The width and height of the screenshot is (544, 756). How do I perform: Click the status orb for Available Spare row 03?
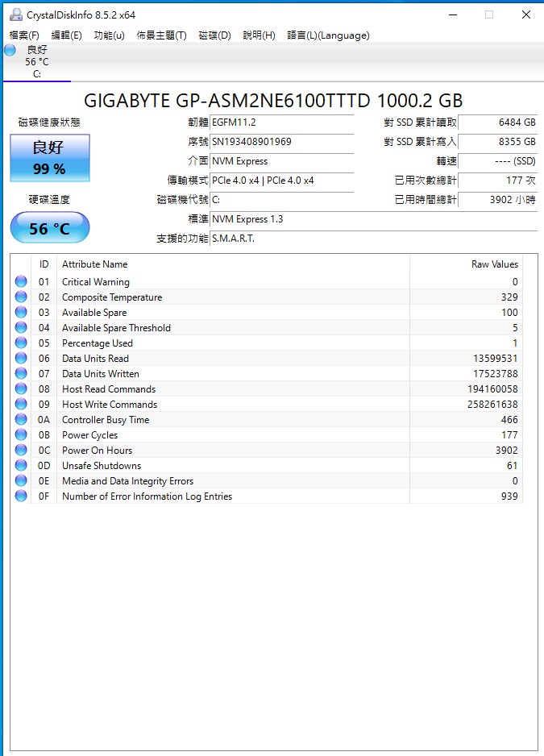coord(21,313)
